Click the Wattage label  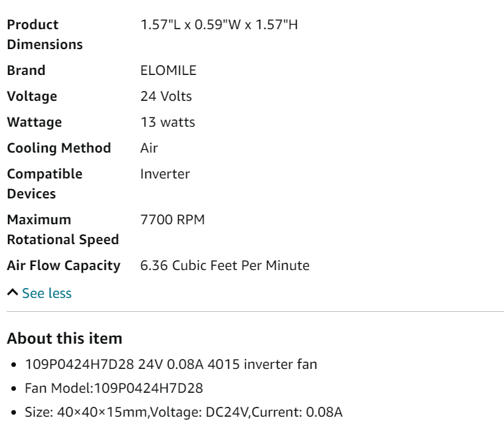click(35, 122)
